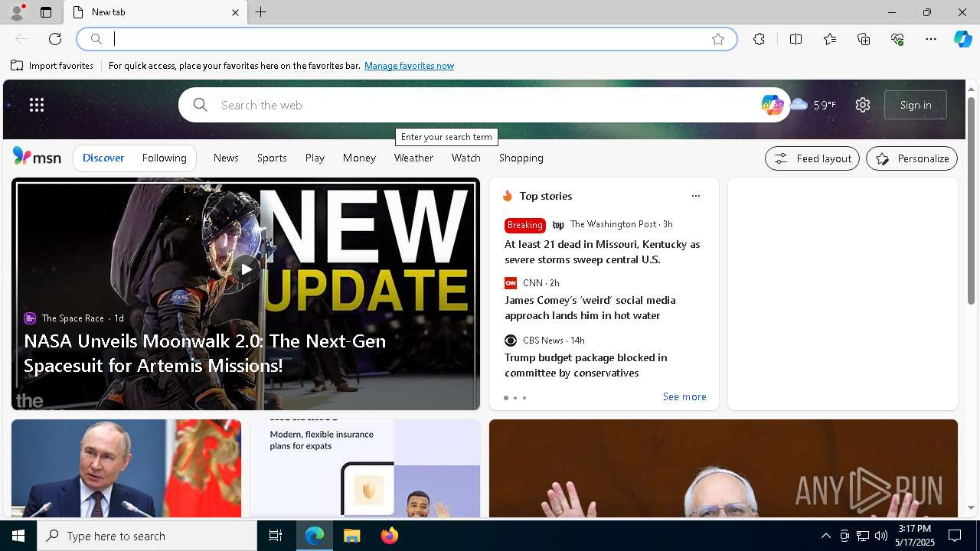
Task: Open the Windows Start menu
Action: click(x=18, y=536)
